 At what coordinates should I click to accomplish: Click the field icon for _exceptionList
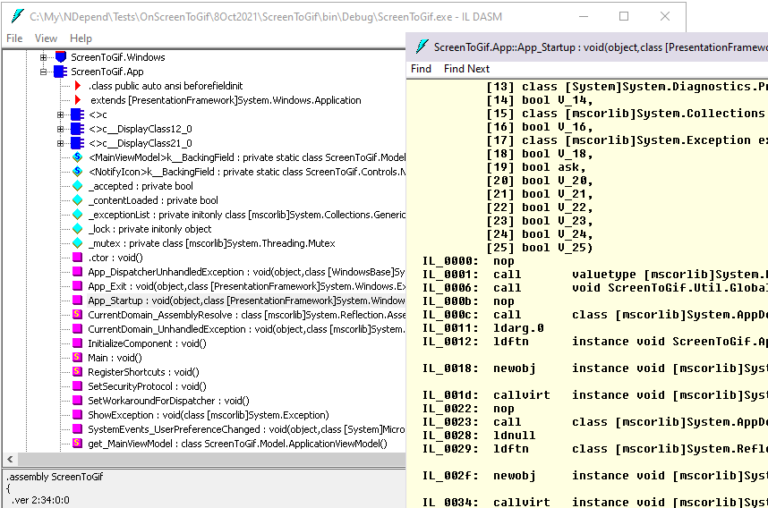[x=77, y=215]
